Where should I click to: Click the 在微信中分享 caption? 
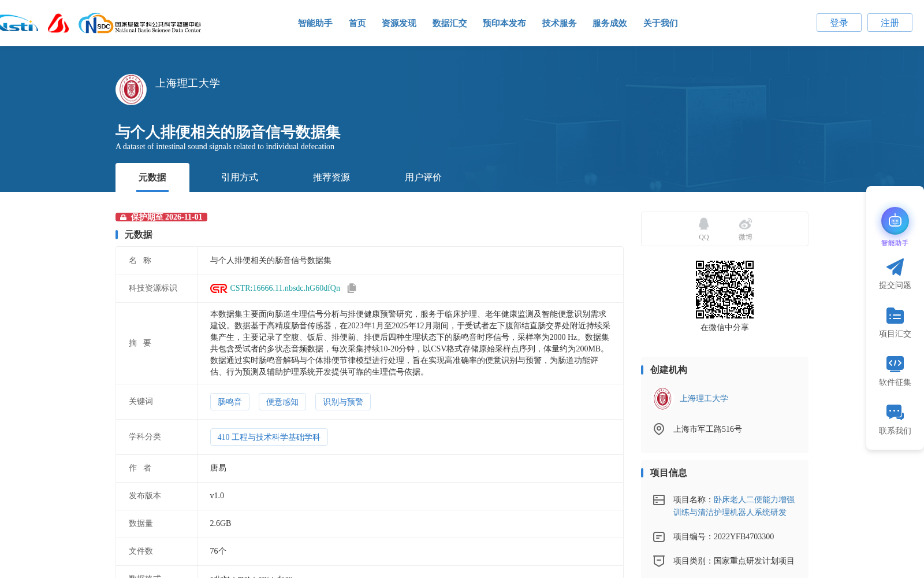coord(725,328)
